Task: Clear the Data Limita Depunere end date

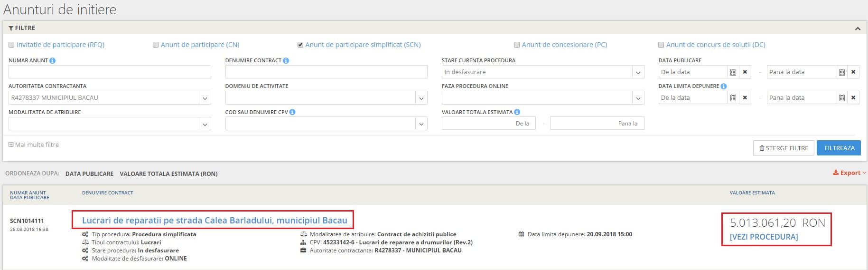Action: point(853,98)
